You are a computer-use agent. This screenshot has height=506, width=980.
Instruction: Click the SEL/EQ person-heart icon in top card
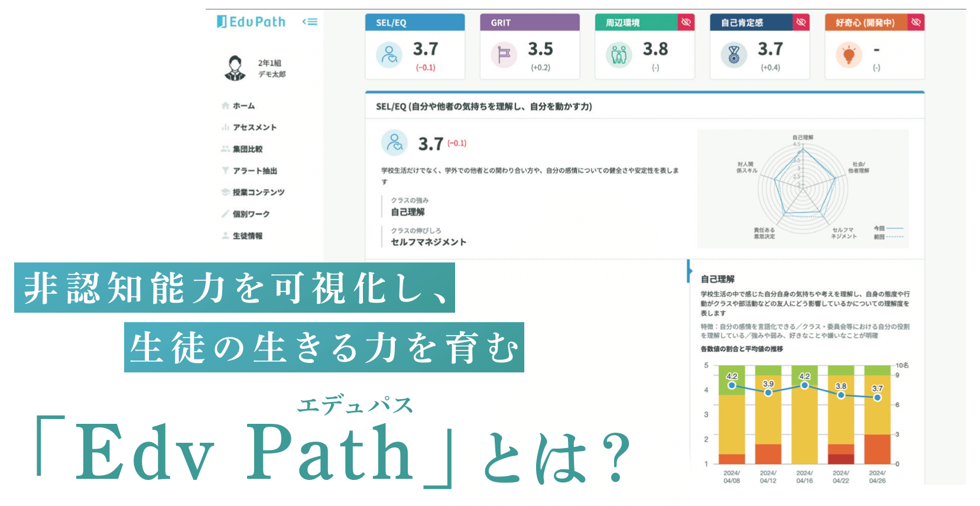[x=389, y=55]
